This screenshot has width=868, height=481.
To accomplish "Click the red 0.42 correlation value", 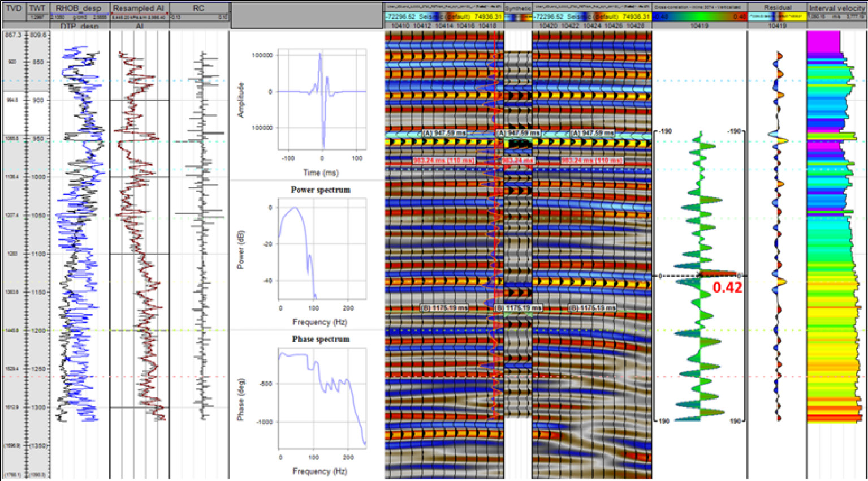I will (727, 287).
